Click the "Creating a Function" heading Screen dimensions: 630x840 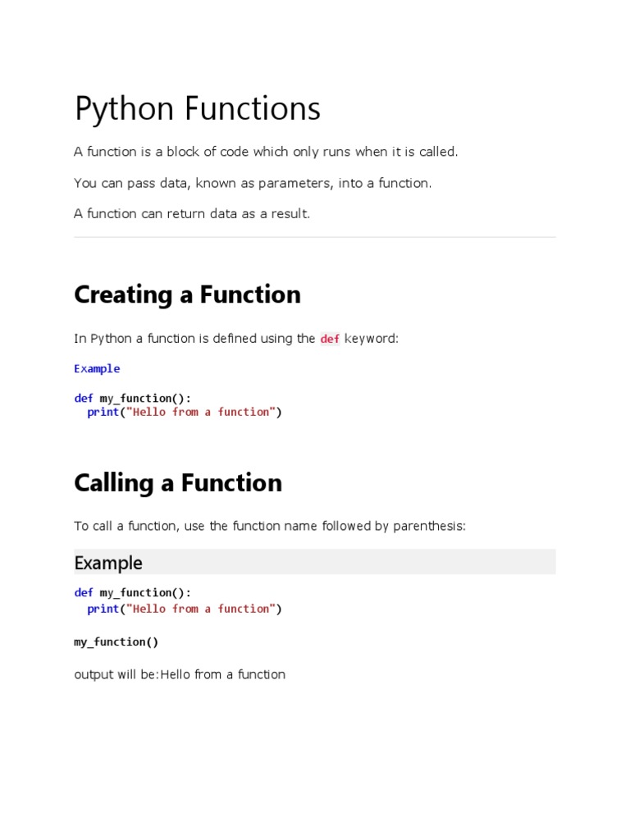tap(187, 294)
